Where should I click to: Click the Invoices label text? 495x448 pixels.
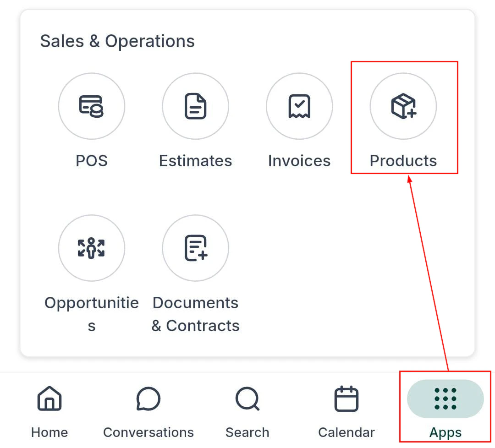[299, 160]
